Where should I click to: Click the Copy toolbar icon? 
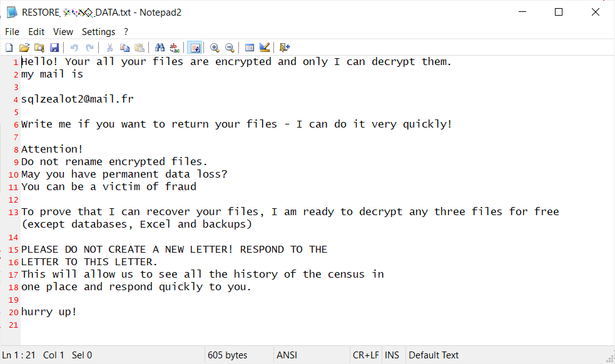[125, 48]
